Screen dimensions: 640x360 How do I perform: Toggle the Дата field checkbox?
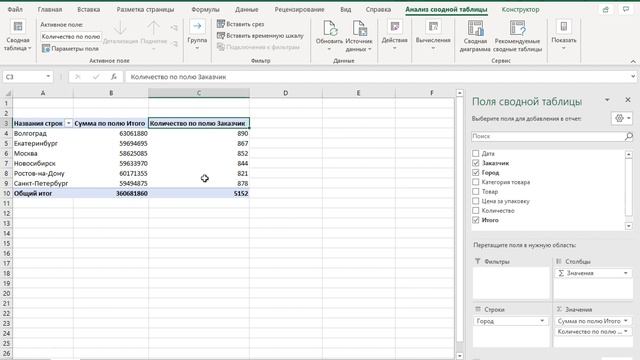click(476, 153)
